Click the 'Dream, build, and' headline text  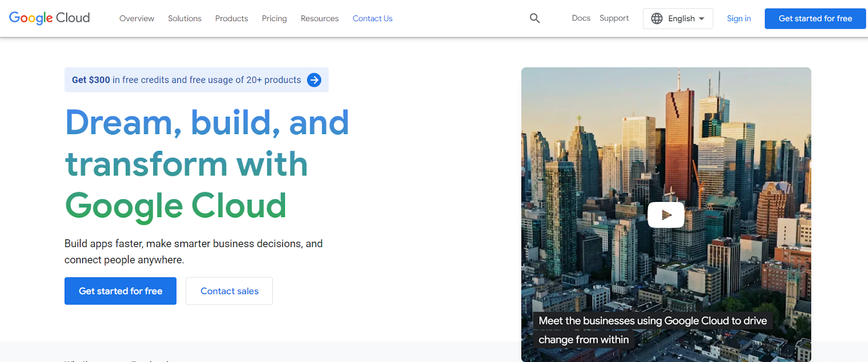(207, 123)
